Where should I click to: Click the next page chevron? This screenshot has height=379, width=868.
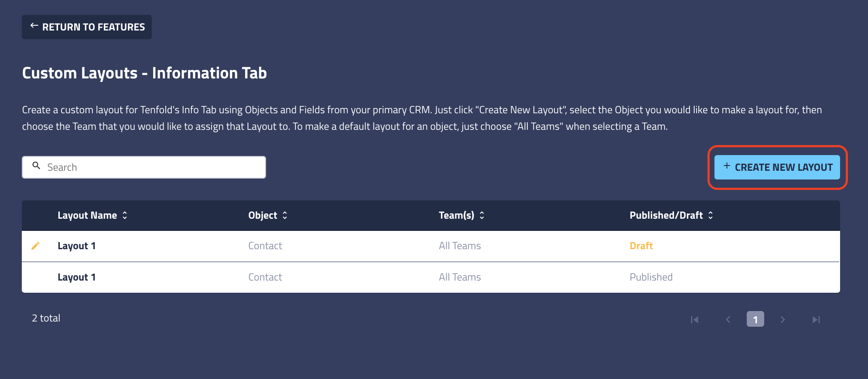tap(783, 319)
